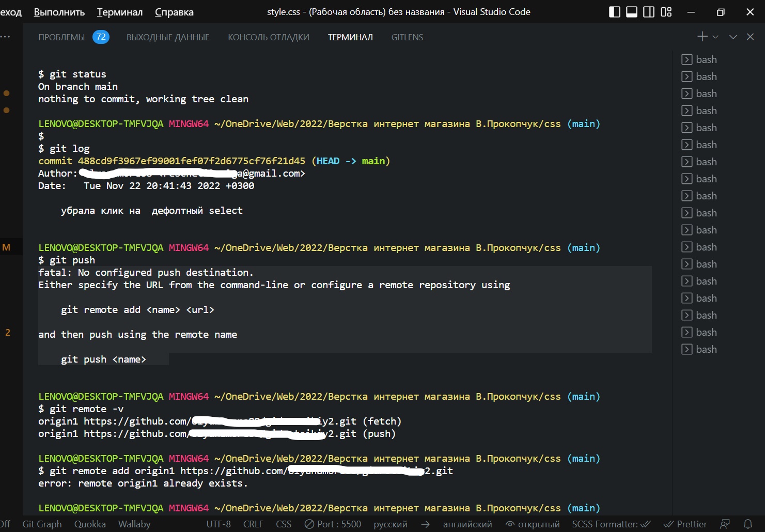
Task: Click the origin1 push URL in terminal
Action: [x=220, y=434]
